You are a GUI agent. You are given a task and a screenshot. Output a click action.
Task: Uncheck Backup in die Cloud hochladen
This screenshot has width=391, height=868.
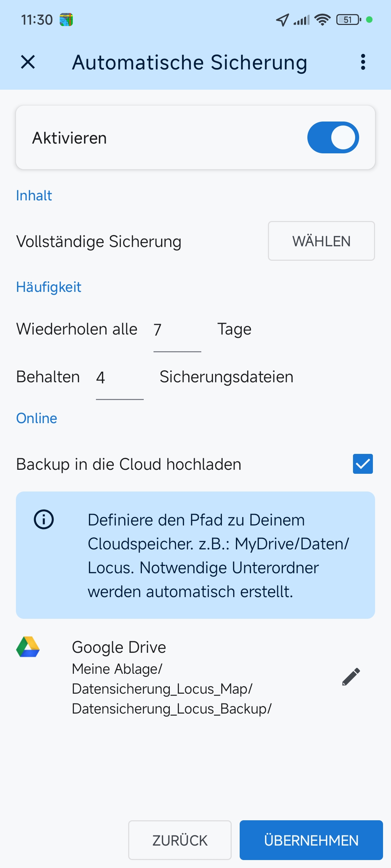pos(363,464)
